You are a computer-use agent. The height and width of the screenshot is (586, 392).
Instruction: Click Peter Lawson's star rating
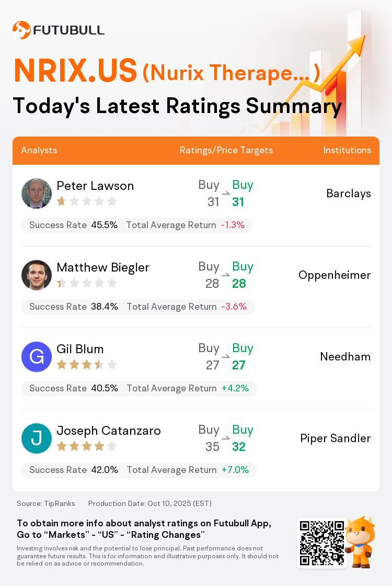(x=86, y=201)
